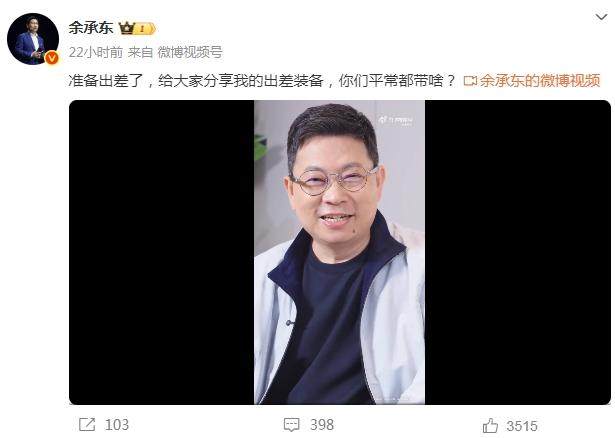Viewport: 615px width, 438px height.
Task: Click the level 1 membership badge
Action: (x=145, y=29)
